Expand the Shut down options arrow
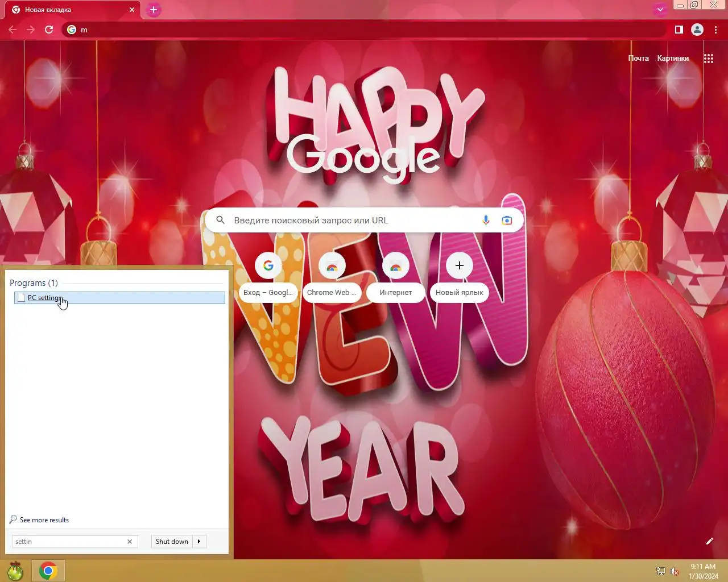Image resolution: width=728 pixels, height=582 pixels. click(x=199, y=542)
